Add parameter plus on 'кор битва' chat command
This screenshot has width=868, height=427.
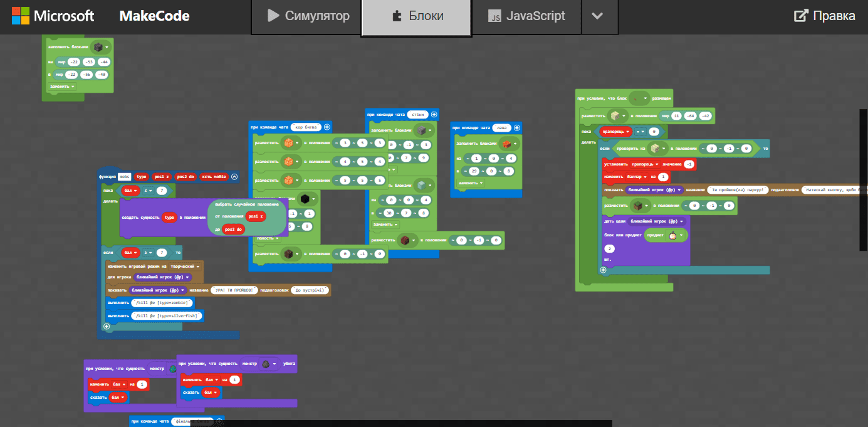click(x=327, y=127)
